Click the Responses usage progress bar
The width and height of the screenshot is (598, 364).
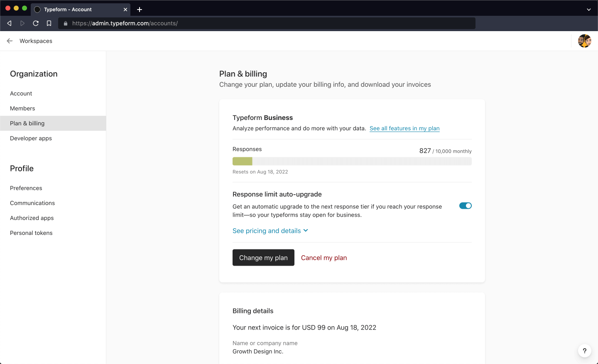[352, 161]
